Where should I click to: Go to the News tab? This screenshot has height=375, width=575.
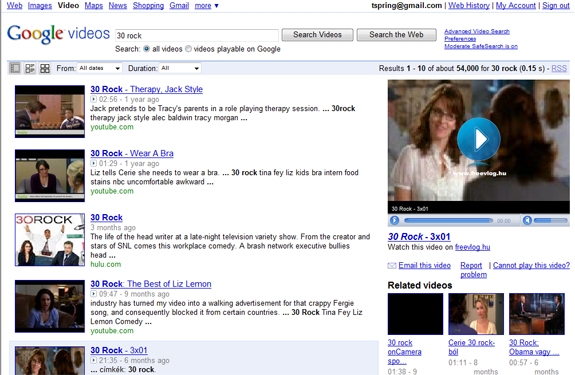(x=118, y=5)
